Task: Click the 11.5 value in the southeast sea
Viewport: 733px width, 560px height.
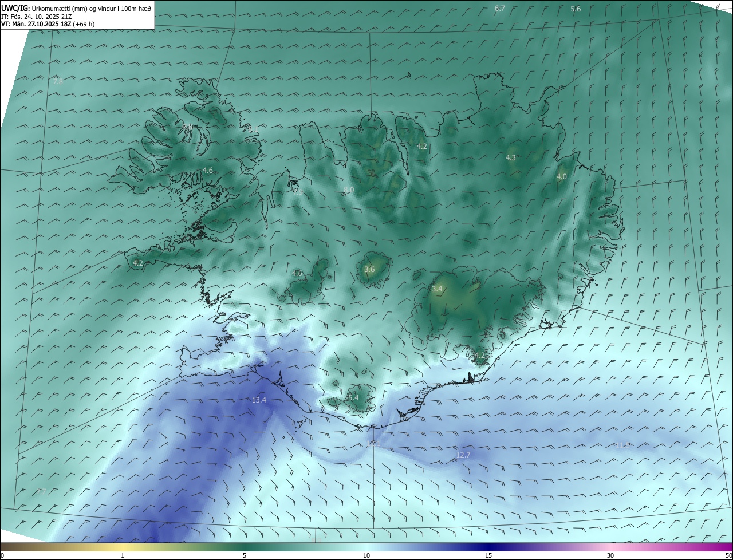Action: coord(622,444)
